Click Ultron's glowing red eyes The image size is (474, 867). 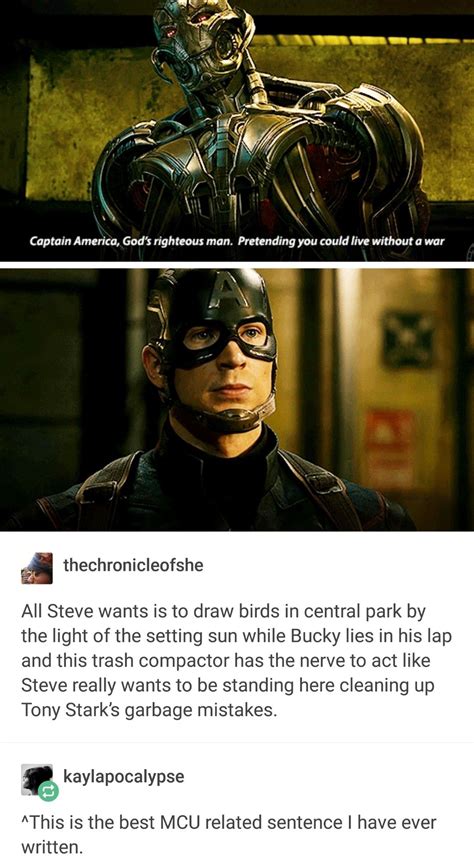(x=186, y=25)
